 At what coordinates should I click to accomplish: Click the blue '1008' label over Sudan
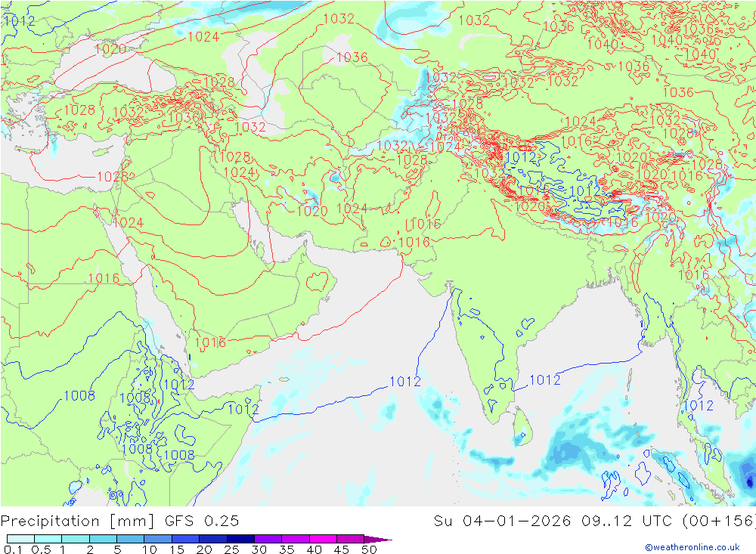(x=79, y=395)
